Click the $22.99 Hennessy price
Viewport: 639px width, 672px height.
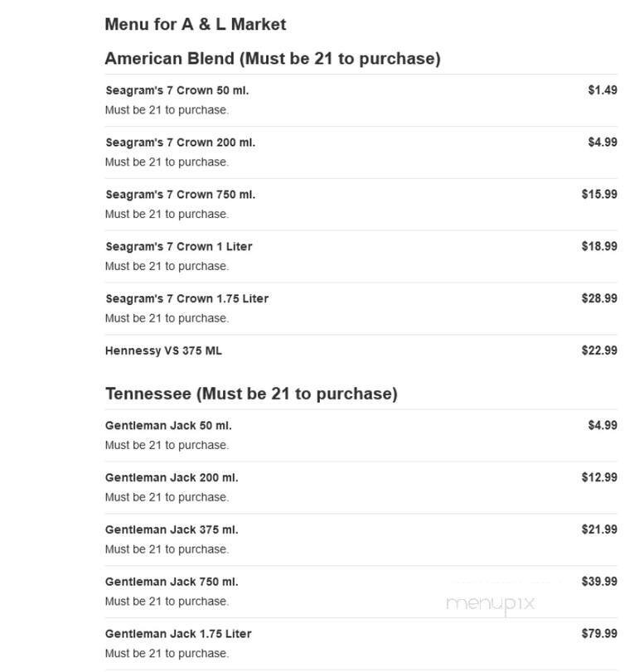(x=598, y=351)
